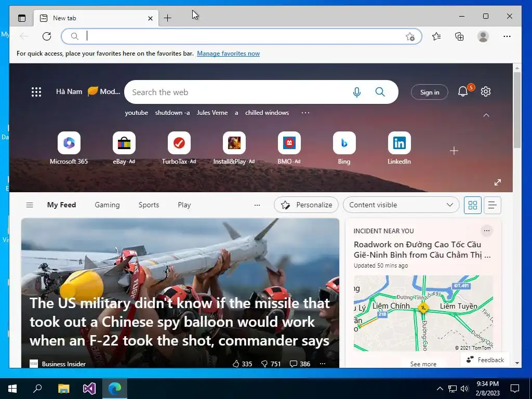Open File Explorer from taskbar

click(63, 389)
